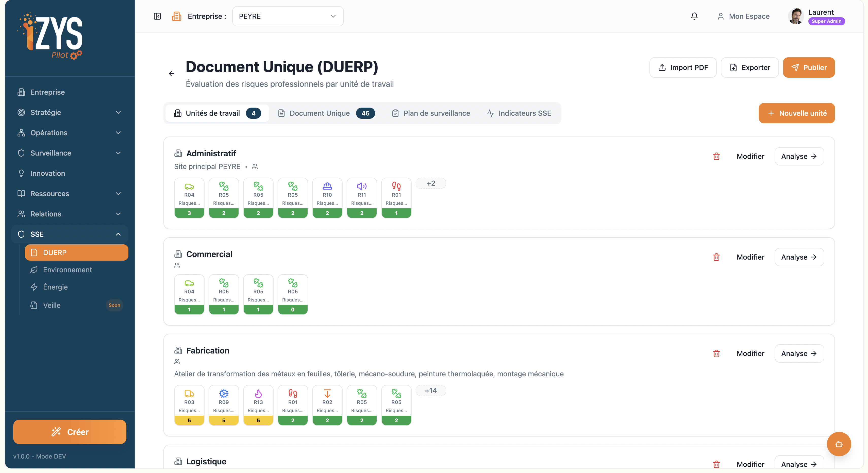868x473 pixels.
Task: Delete the Logistique unit with trash icon
Action: coord(716,464)
